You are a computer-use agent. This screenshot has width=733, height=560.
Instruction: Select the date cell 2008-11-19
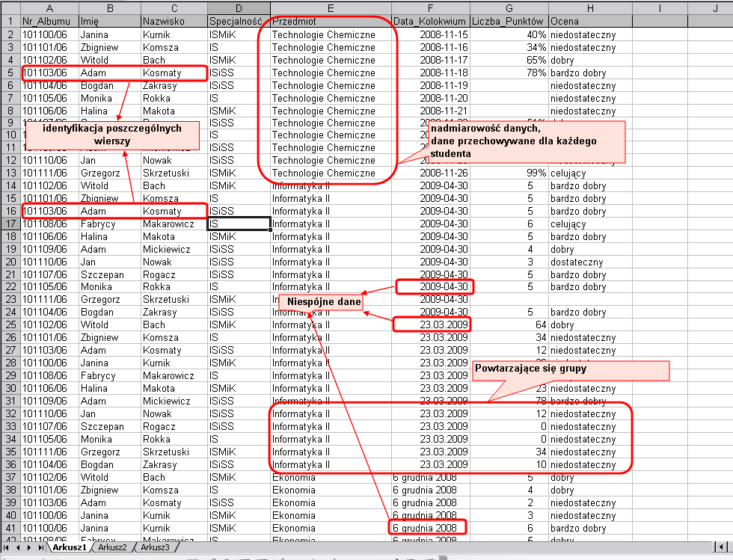pos(431,85)
